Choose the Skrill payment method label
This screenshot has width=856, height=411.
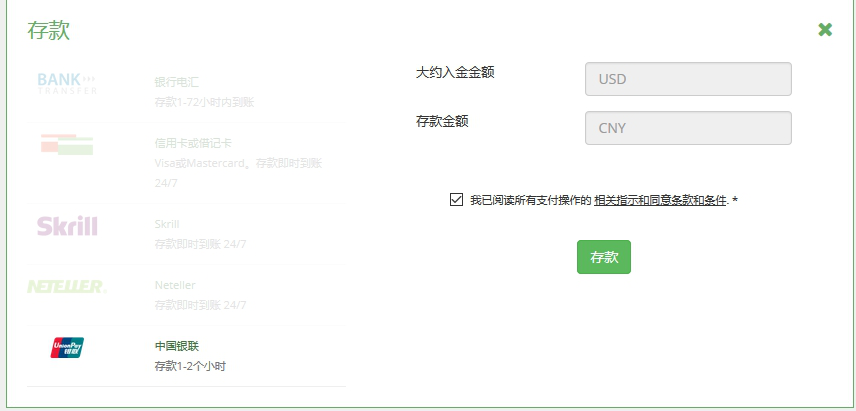[167, 224]
